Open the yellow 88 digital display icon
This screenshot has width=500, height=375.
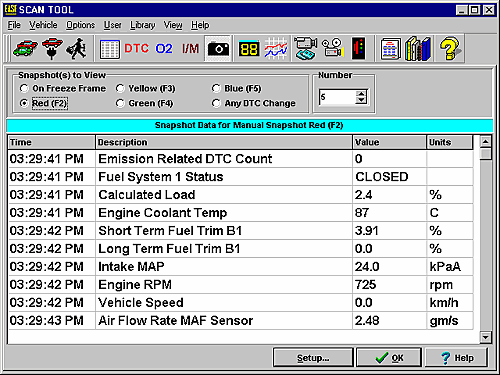point(249,49)
